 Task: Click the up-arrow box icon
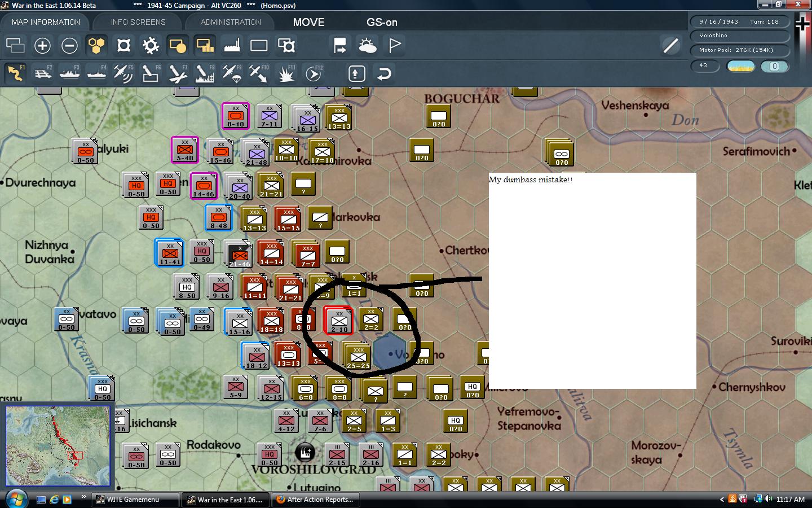pyautogui.click(x=357, y=73)
